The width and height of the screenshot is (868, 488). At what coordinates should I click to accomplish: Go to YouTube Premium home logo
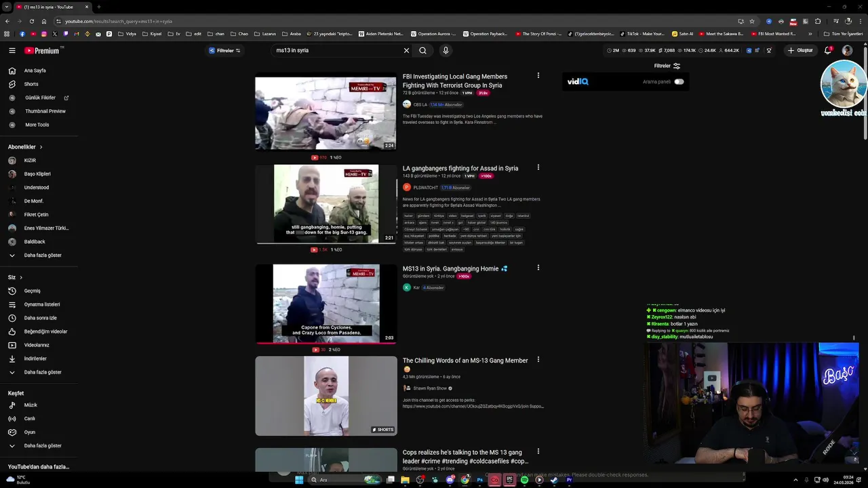pos(43,50)
